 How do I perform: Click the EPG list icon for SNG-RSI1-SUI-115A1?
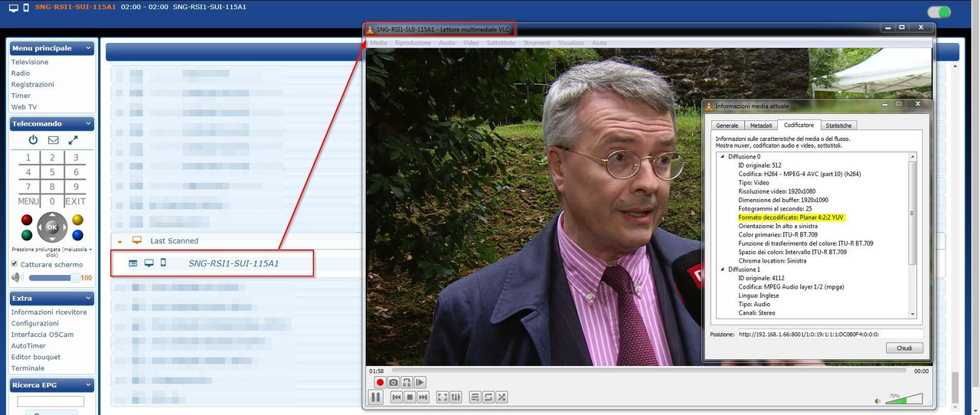133,263
